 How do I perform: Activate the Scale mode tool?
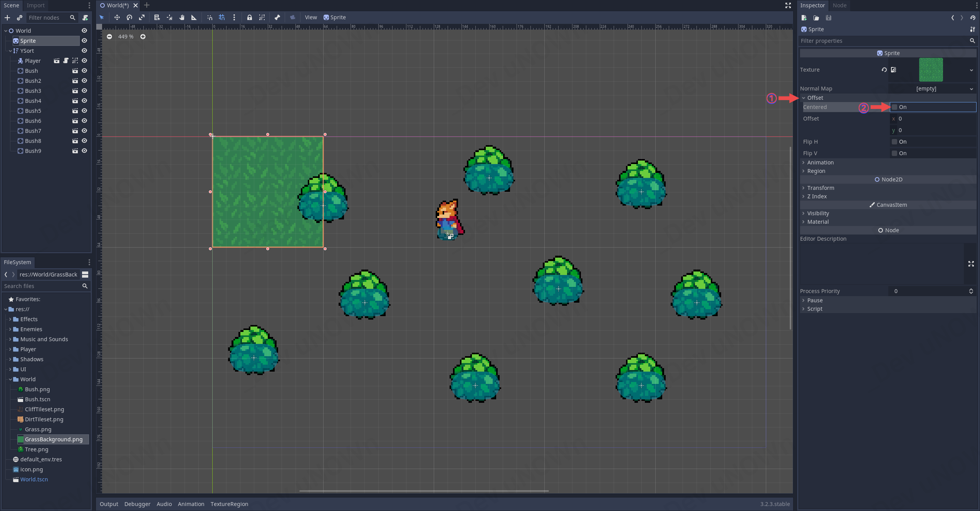[x=142, y=17]
